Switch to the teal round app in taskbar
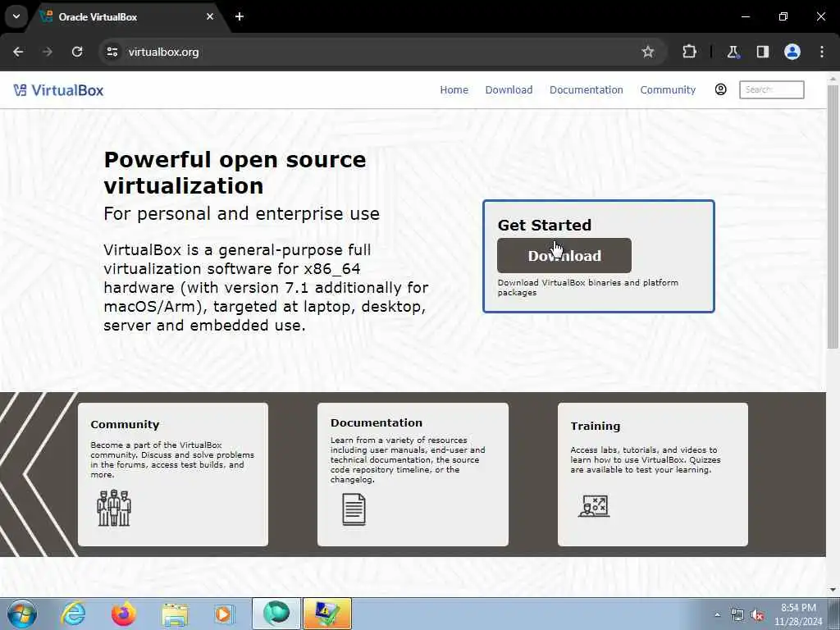This screenshot has height=630, width=840. (x=276, y=614)
